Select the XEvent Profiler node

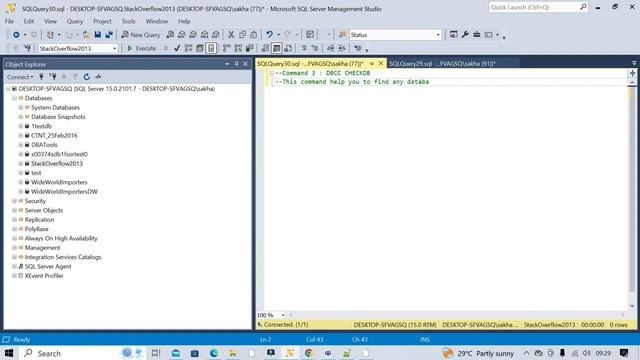coord(44,276)
